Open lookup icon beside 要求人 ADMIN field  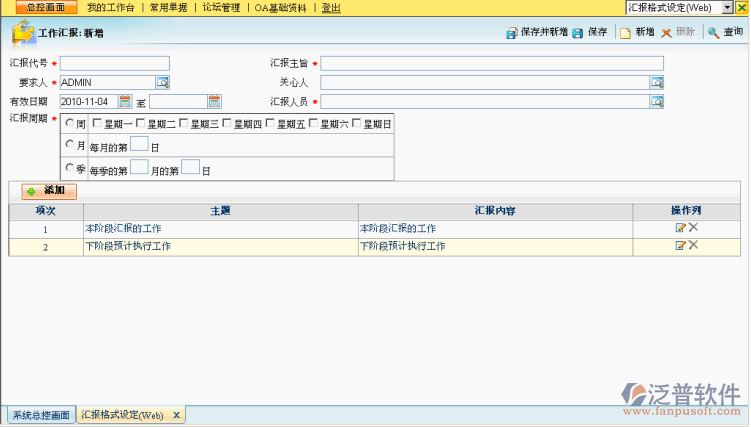(x=163, y=83)
